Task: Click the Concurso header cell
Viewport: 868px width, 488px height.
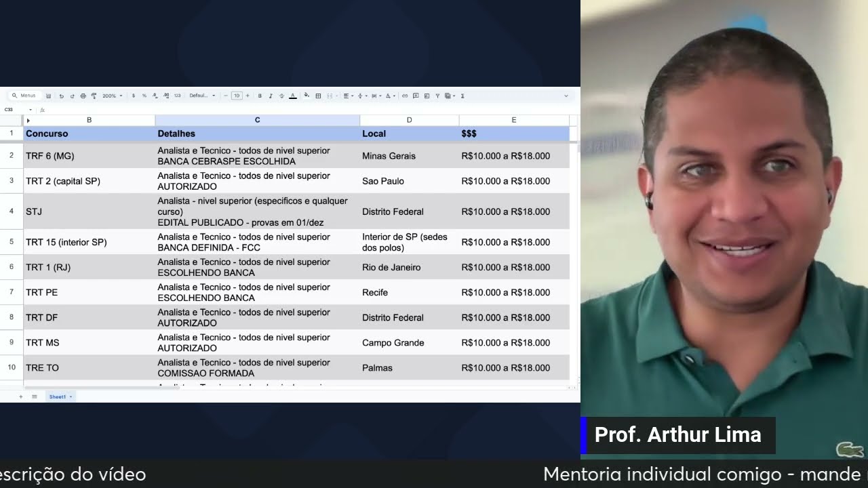Action: click(x=89, y=134)
